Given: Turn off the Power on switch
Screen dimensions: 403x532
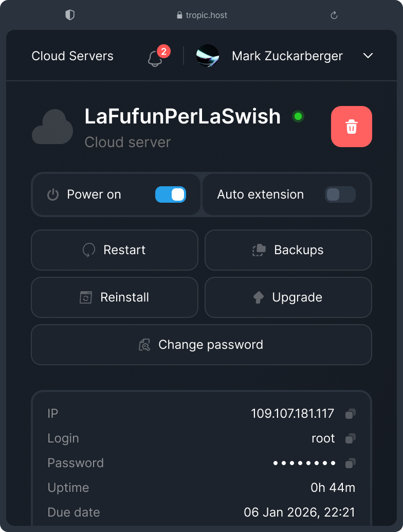Looking at the screenshot, I should click(170, 194).
